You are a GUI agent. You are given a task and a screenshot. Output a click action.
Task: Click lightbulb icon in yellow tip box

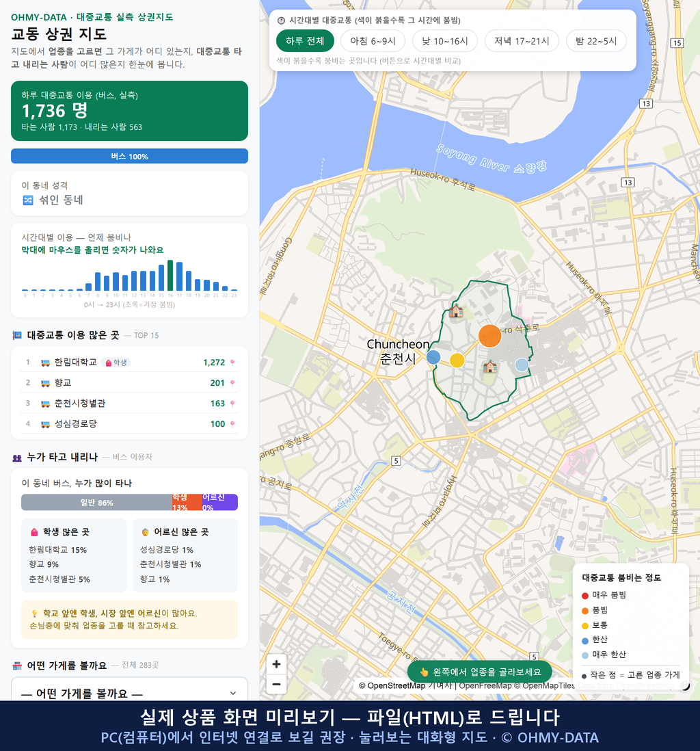(x=34, y=614)
